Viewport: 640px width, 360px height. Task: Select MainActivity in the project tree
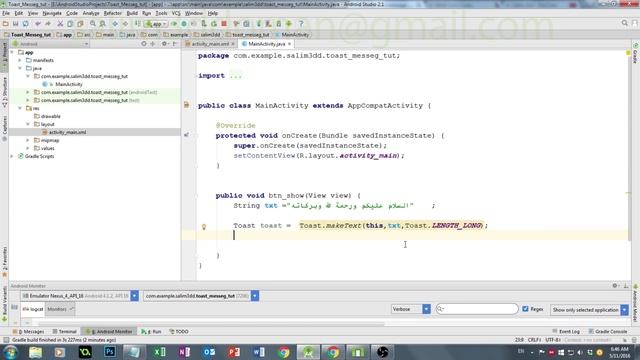pos(69,84)
